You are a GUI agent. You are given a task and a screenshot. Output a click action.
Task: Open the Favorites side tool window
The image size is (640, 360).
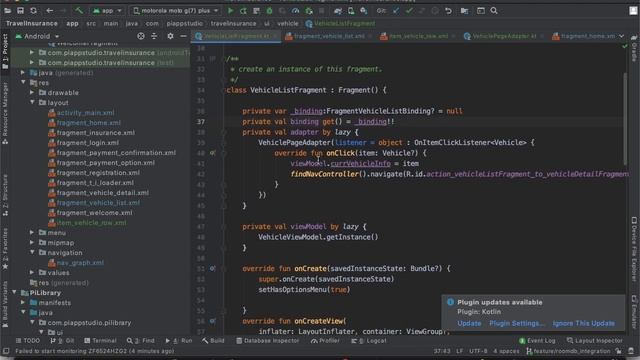tap(5, 248)
